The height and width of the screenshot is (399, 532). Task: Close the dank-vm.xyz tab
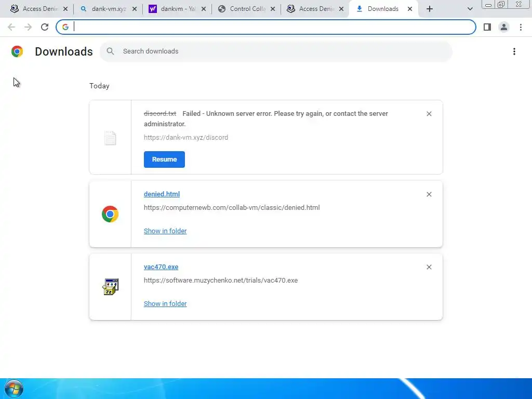(x=135, y=9)
